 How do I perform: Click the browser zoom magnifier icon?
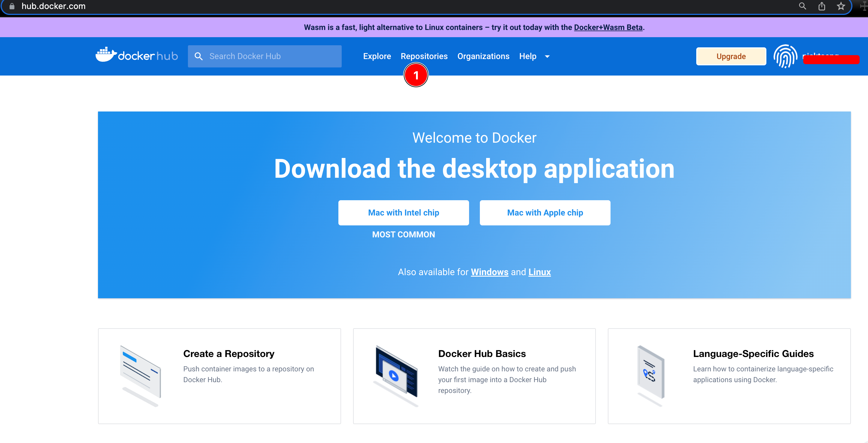[x=802, y=6]
